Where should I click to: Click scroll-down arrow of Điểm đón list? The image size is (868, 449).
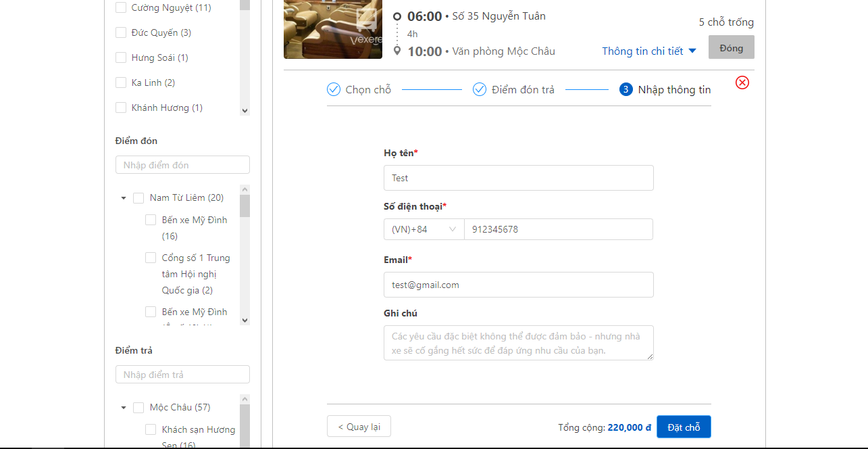point(245,321)
